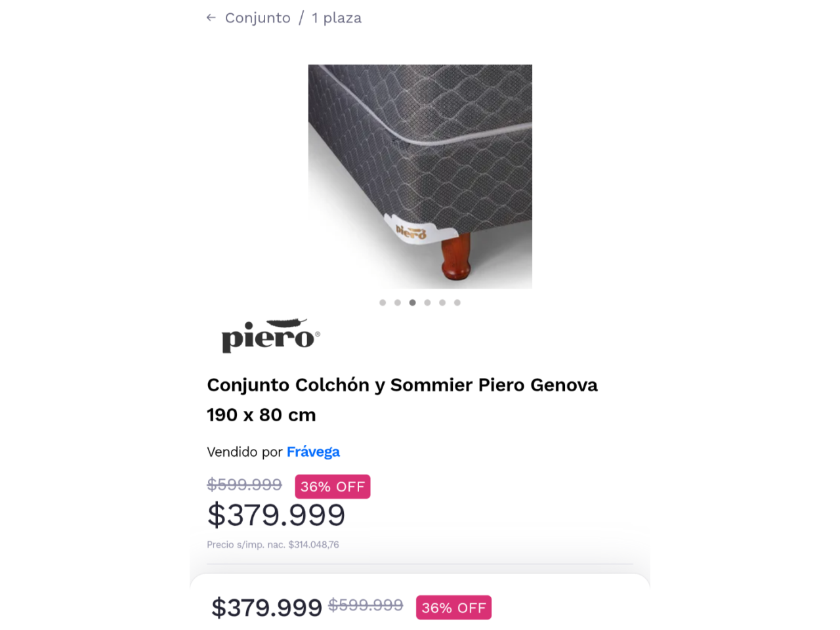Select the second image carousel dot

(x=398, y=303)
